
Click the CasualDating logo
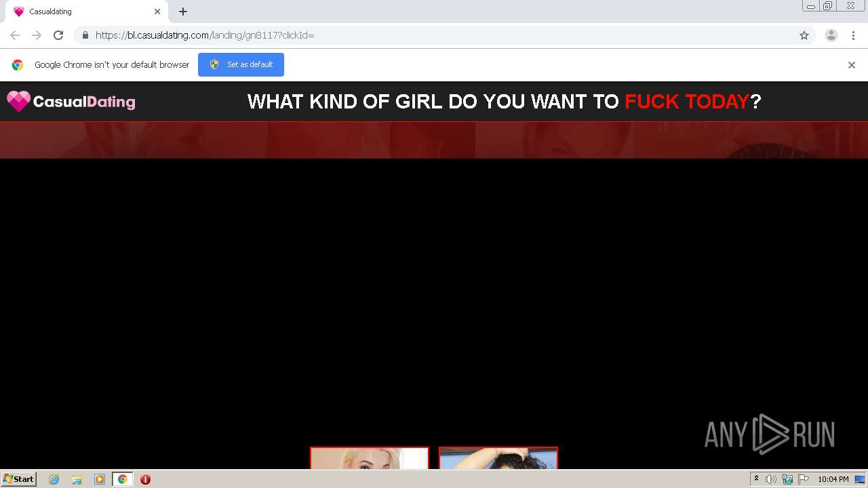pos(71,102)
